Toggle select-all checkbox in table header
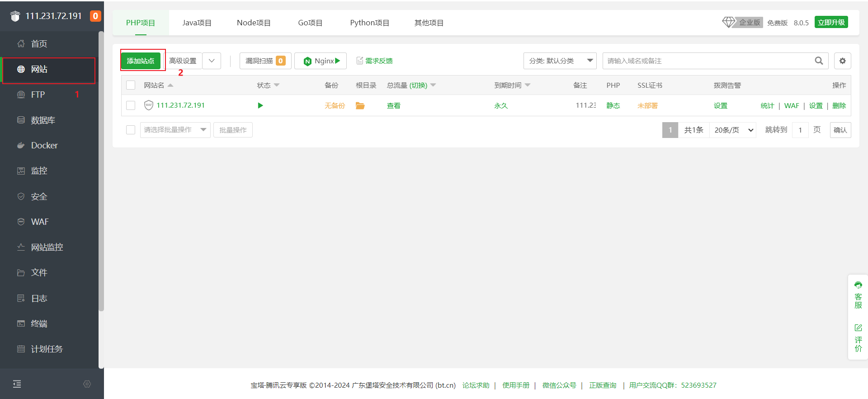This screenshot has height=399, width=868. (x=131, y=85)
